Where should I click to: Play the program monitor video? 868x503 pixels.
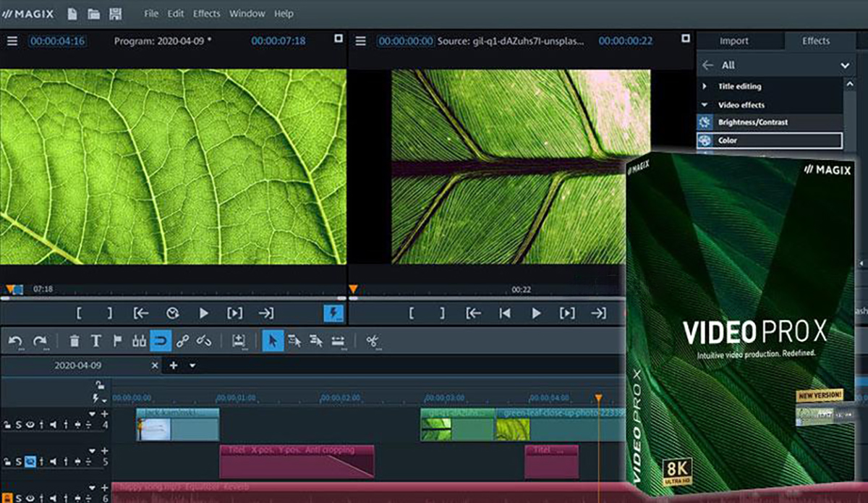click(204, 313)
